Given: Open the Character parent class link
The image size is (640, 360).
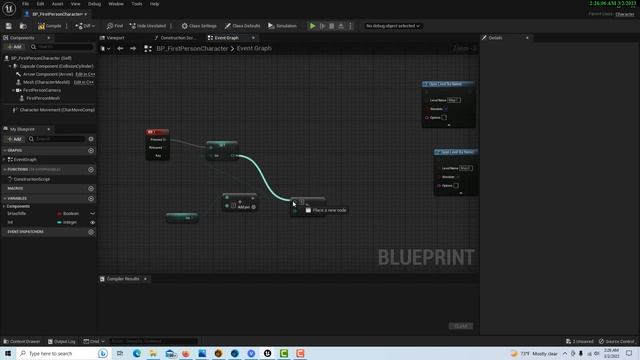Looking at the screenshot, I should tap(625, 14).
